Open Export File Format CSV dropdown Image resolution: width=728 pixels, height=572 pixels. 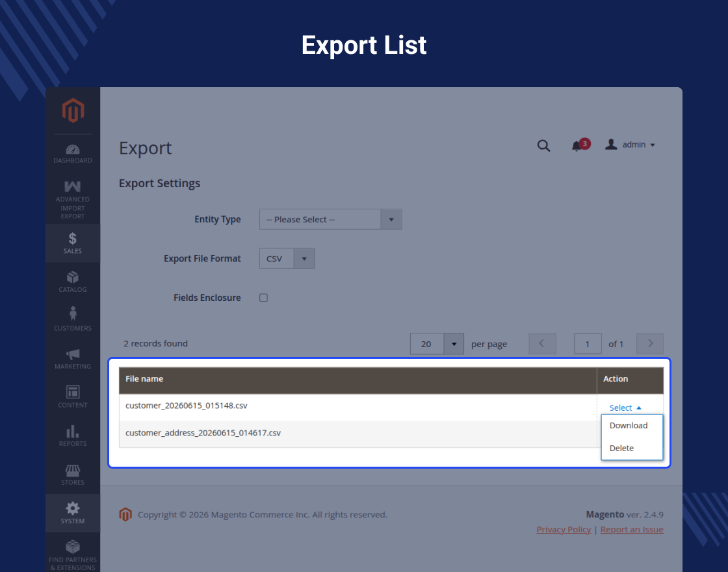click(287, 259)
